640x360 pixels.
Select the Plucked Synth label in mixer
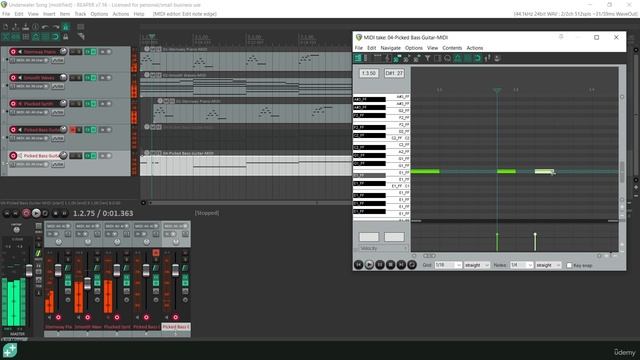click(x=117, y=327)
